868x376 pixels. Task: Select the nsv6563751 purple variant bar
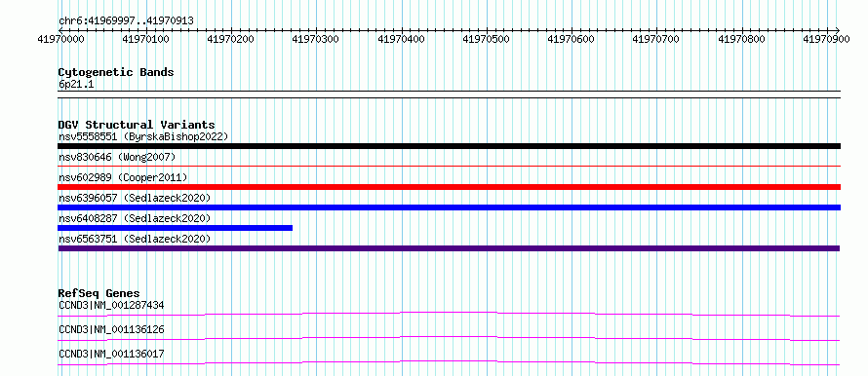(x=449, y=248)
